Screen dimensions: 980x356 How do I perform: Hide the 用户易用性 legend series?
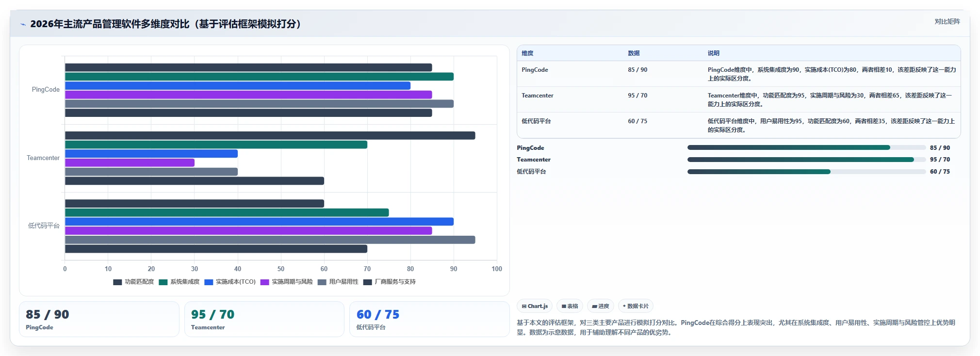tap(338, 282)
